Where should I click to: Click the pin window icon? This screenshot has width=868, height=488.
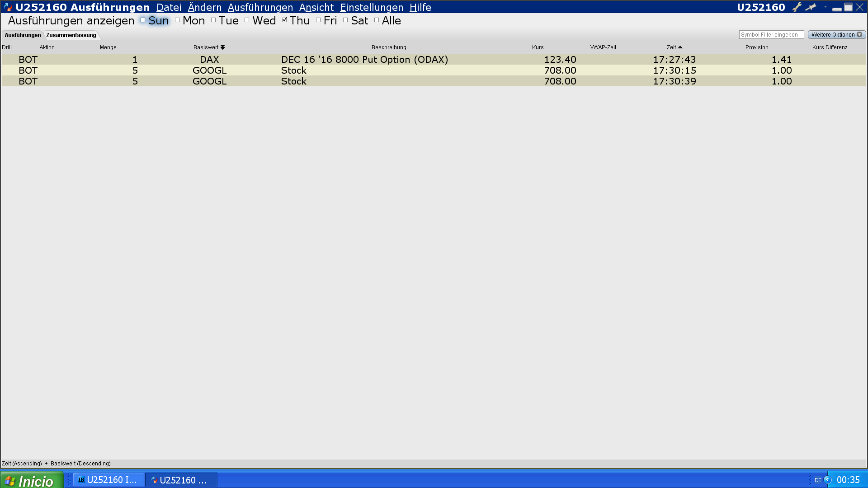click(x=811, y=7)
